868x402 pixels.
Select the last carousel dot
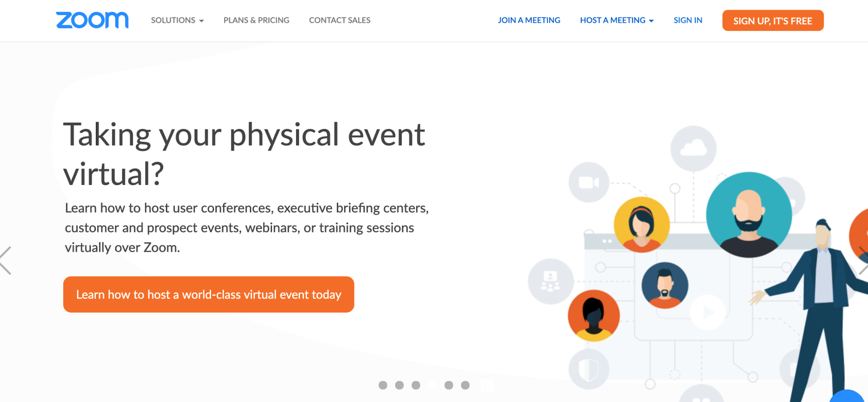coord(465,385)
